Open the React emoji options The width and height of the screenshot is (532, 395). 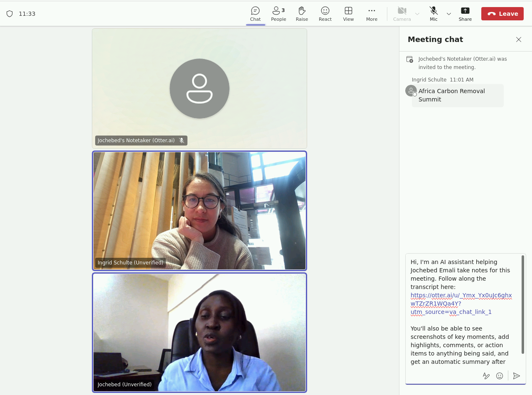(x=325, y=14)
